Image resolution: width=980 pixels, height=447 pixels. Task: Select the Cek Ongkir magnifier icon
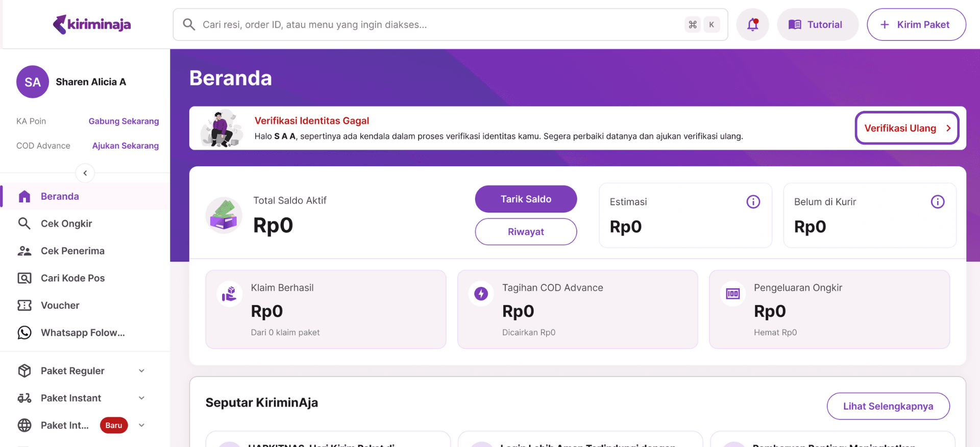pos(24,223)
